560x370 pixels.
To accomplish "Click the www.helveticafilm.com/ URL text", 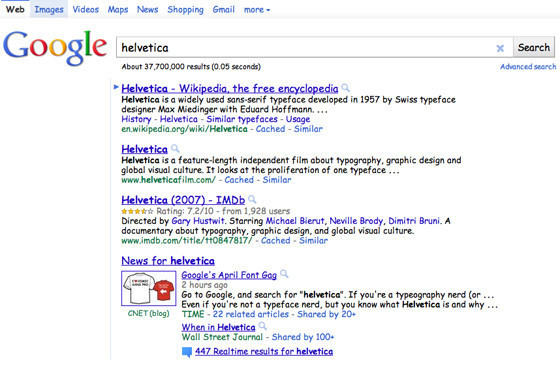I will (169, 180).
